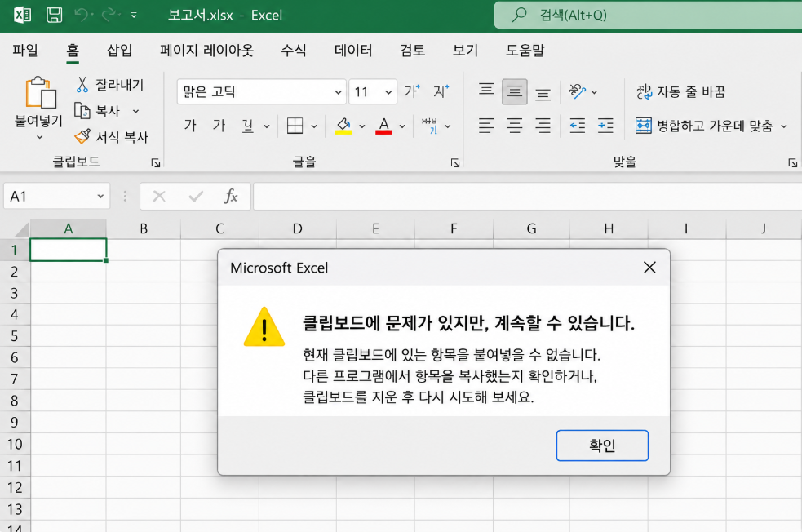This screenshot has width=802, height=532.
Task: Open the 수식 tab
Action: point(294,50)
